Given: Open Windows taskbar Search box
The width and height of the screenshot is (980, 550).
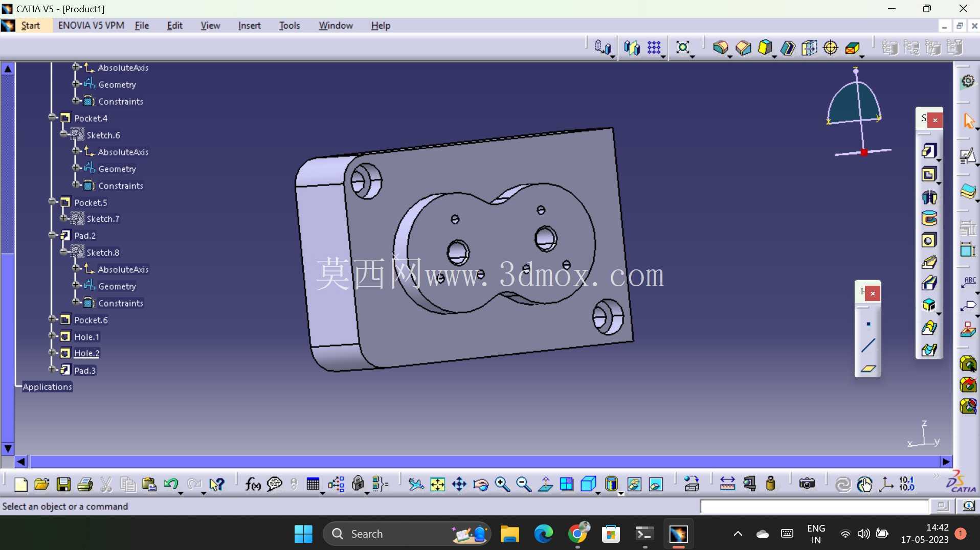Looking at the screenshot, I should point(407,534).
